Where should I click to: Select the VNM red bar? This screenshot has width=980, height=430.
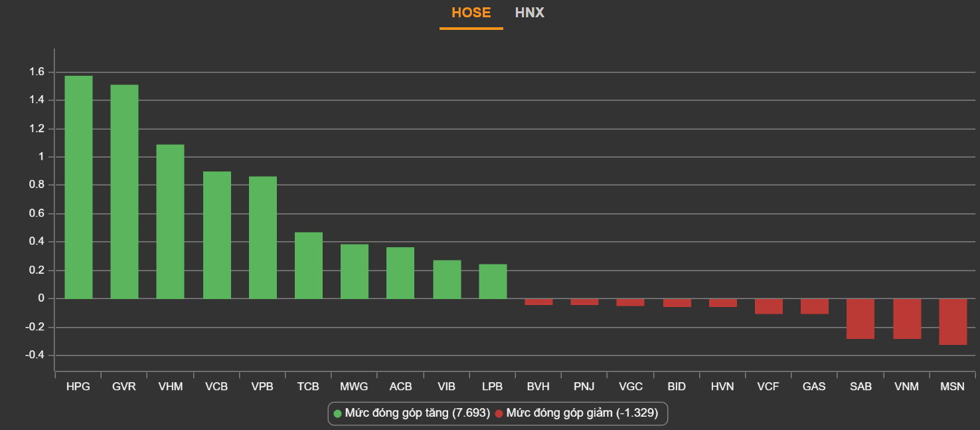(x=906, y=319)
